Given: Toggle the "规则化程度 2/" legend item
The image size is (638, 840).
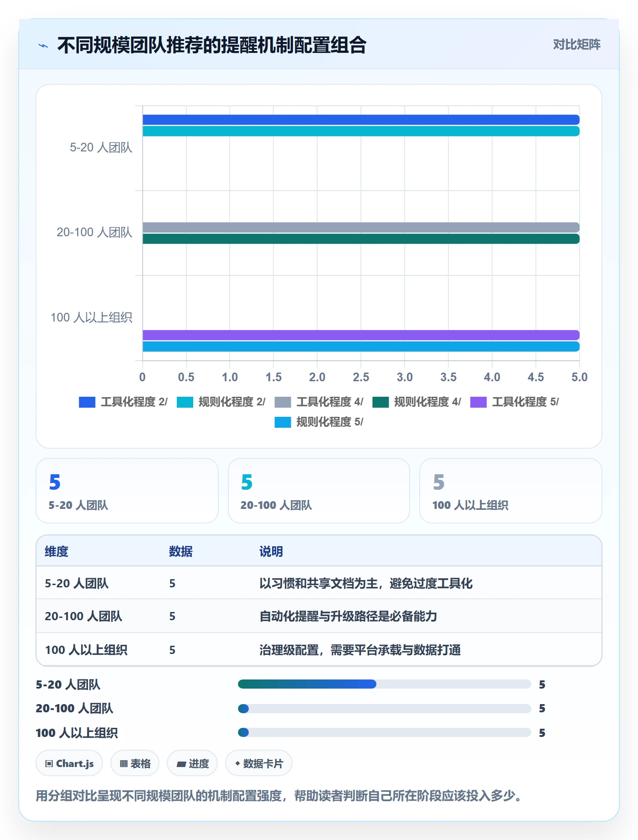Looking at the screenshot, I should click(x=221, y=402).
